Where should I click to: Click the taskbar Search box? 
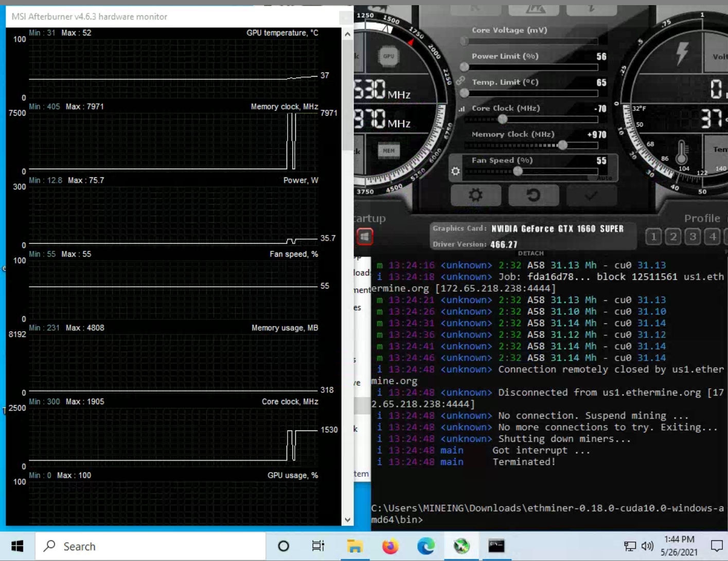(x=150, y=546)
